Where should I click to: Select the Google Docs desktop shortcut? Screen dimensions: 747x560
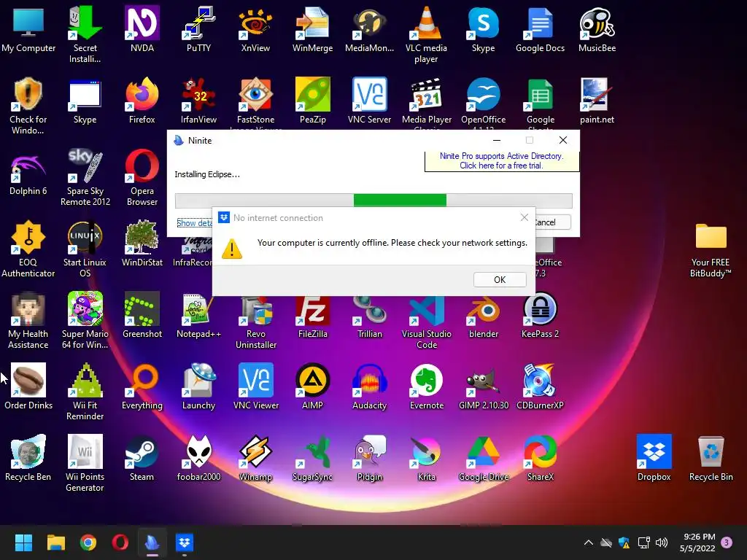tap(540, 29)
